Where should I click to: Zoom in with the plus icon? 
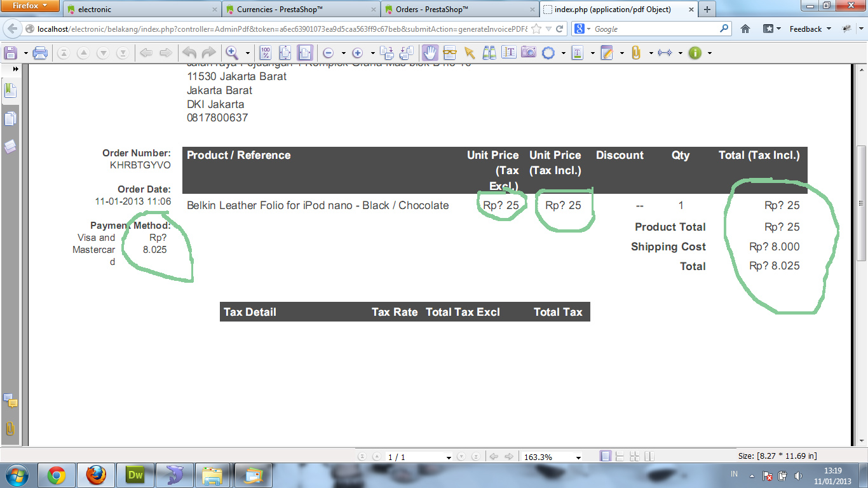click(x=358, y=53)
